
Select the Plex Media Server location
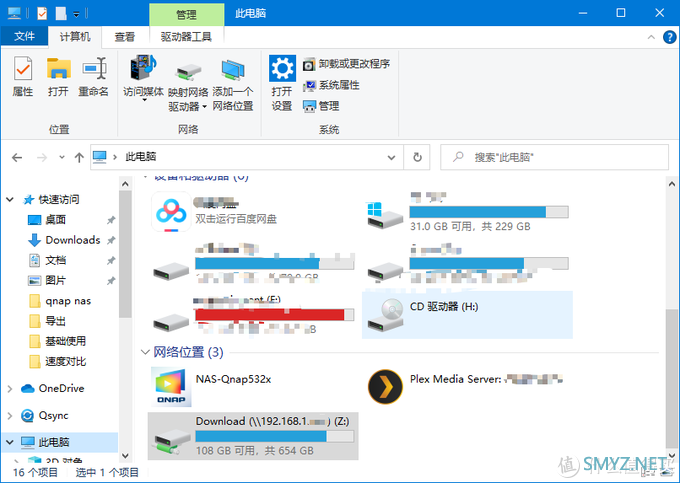(x=465, y=386)
